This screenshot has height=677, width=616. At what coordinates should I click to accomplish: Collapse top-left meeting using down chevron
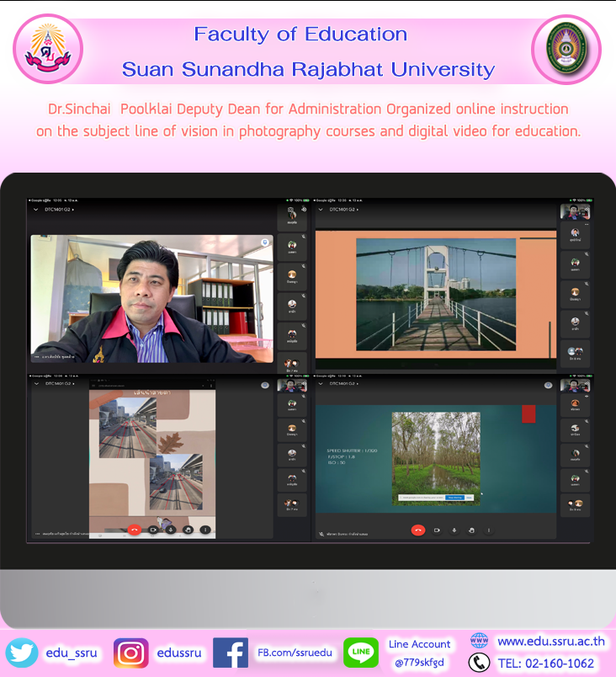pos(36,210)
